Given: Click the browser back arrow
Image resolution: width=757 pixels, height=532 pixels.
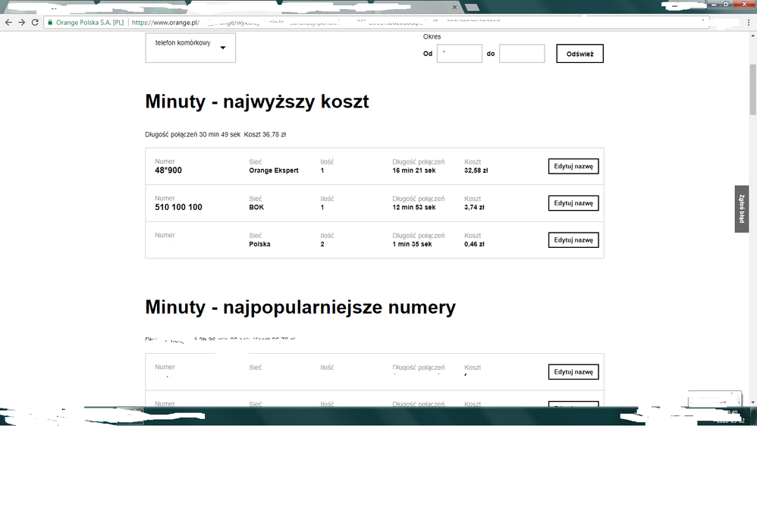Looking at the screenshot, I should pyautogui.click(x=8, y=22).
